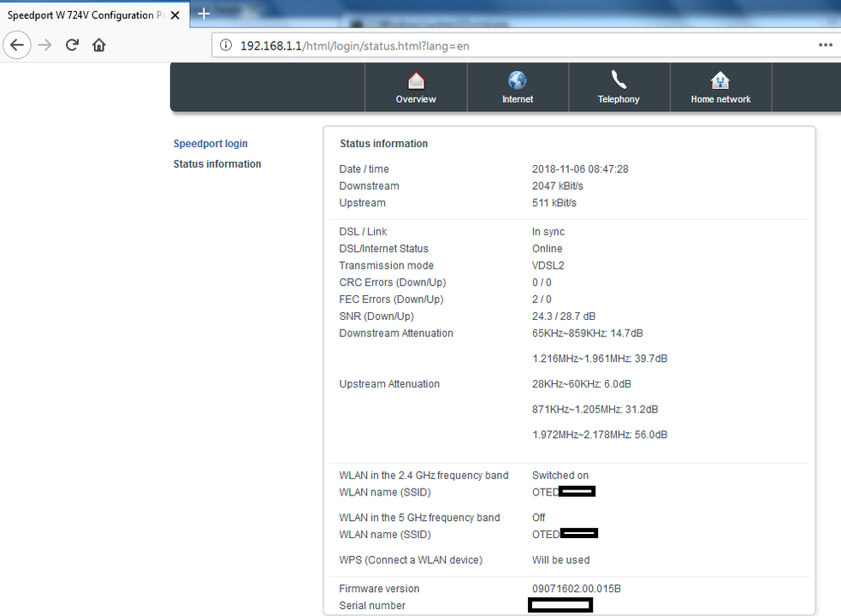Click the Downstream Attenuation label

(x=396, y=333)
